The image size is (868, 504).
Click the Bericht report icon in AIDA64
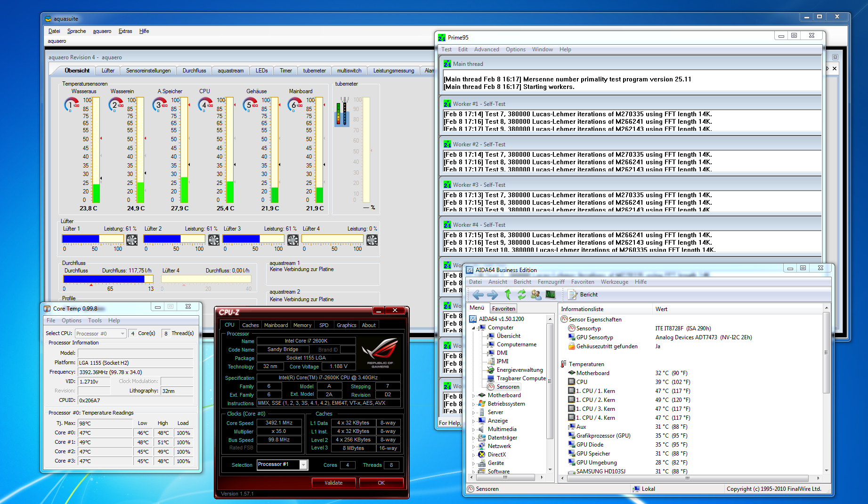point(572,295)
